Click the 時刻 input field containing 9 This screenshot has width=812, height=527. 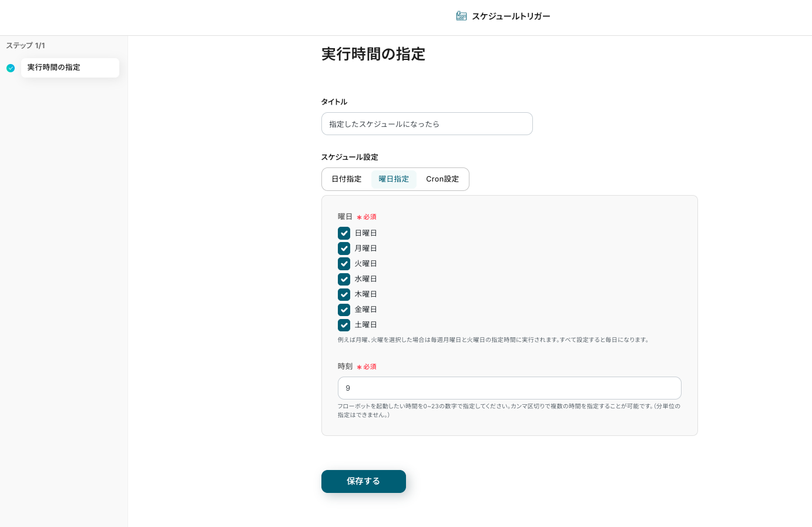(509, 388)
